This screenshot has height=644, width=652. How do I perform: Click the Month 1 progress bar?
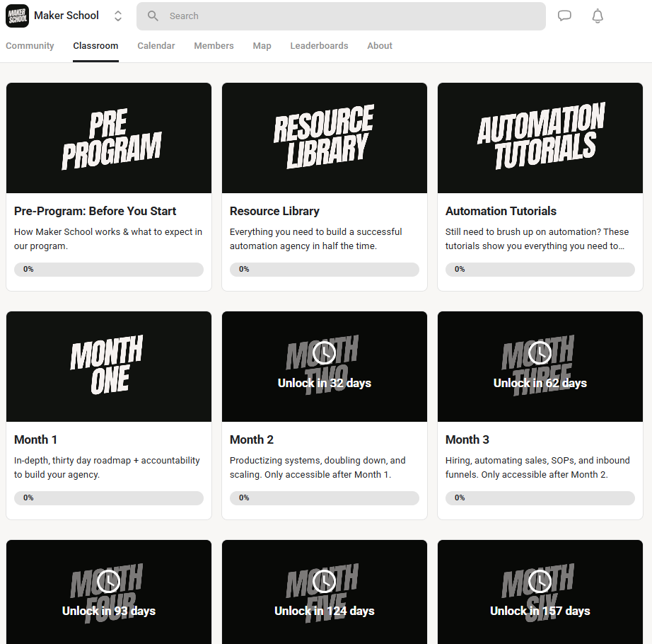[x=109, y=498]
